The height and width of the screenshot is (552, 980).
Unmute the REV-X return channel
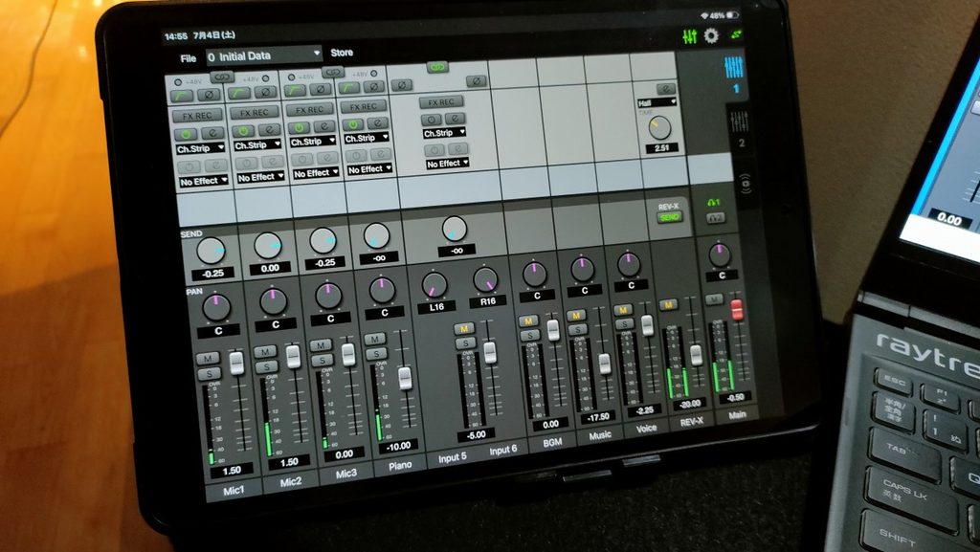[x=668, y=305]
